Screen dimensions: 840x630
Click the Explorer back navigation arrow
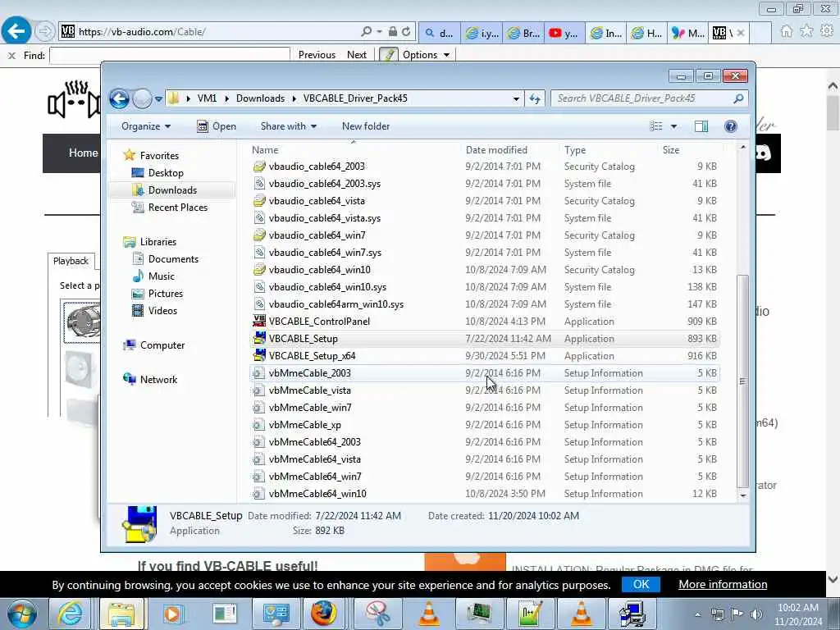coord(119,98)
